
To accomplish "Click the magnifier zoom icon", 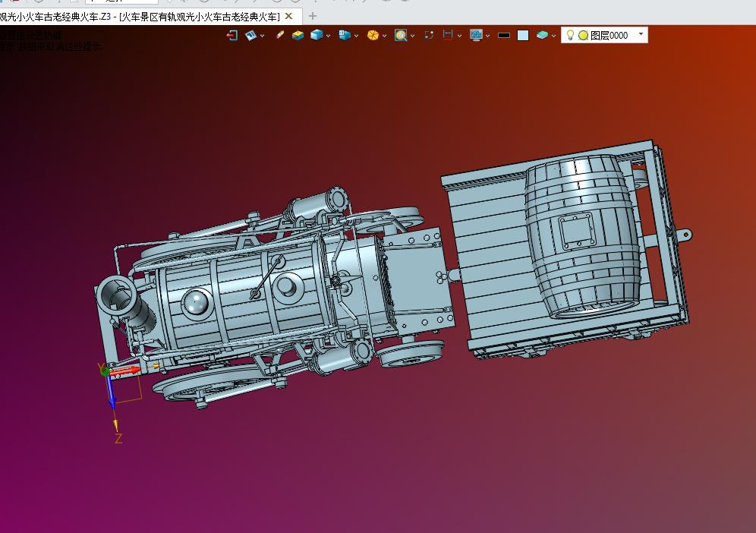I will click(x=401, y=35).
